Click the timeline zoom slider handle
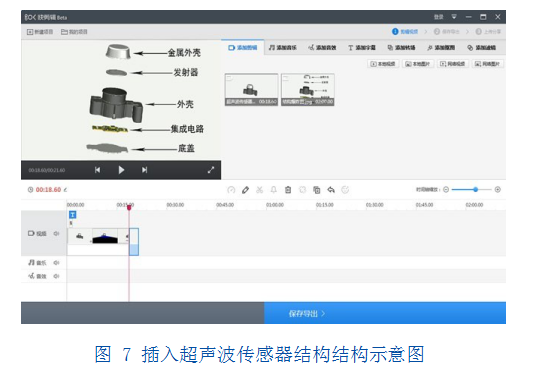559x385 pixels. click(476, 190)
